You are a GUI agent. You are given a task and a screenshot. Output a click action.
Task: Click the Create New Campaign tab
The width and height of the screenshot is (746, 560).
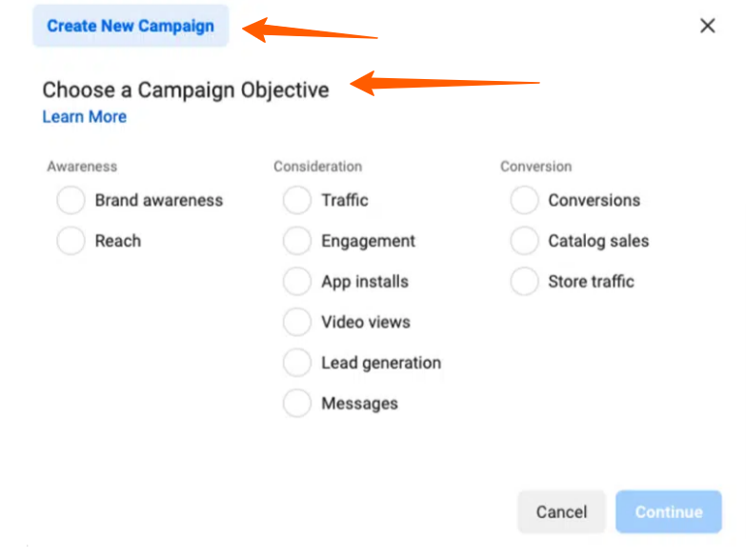click(x=131, y=26)
